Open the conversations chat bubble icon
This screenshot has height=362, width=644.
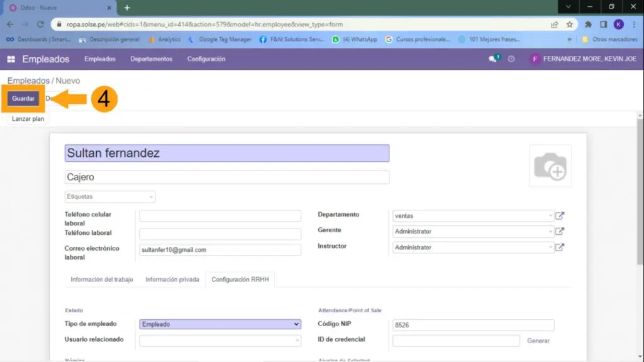493,59
